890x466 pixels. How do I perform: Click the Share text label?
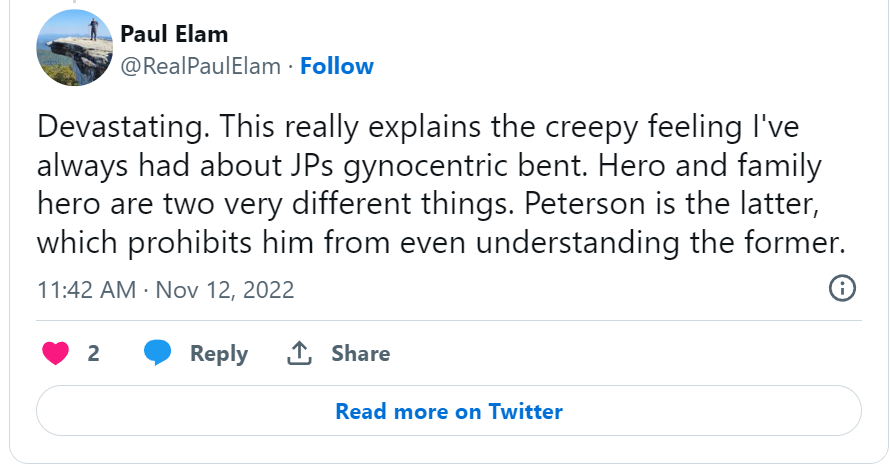[x=361, y=353]
